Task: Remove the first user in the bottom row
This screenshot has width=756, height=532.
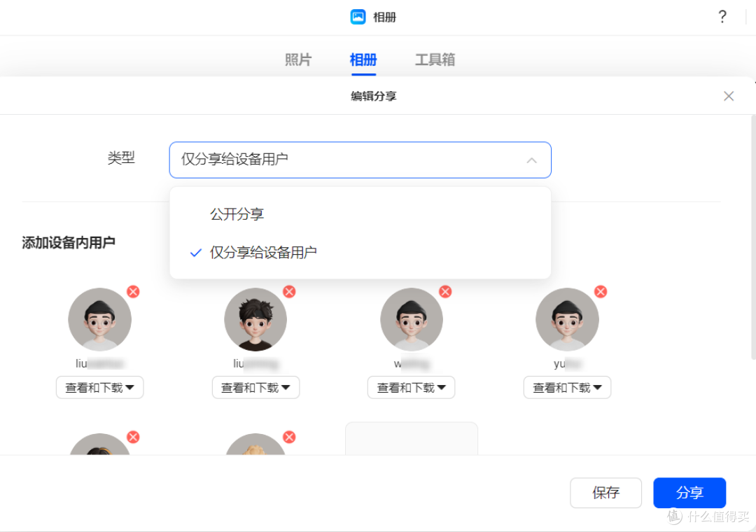Action: tap(134, 437)
